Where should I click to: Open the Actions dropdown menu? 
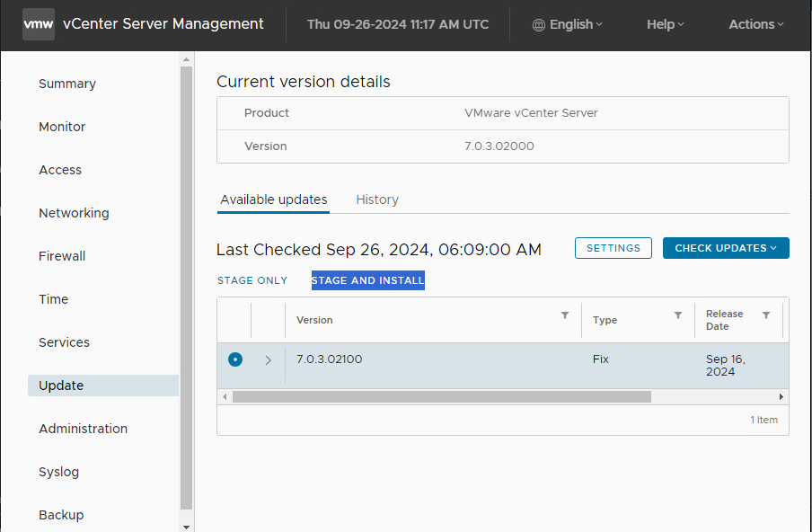(x=756, y=24)
